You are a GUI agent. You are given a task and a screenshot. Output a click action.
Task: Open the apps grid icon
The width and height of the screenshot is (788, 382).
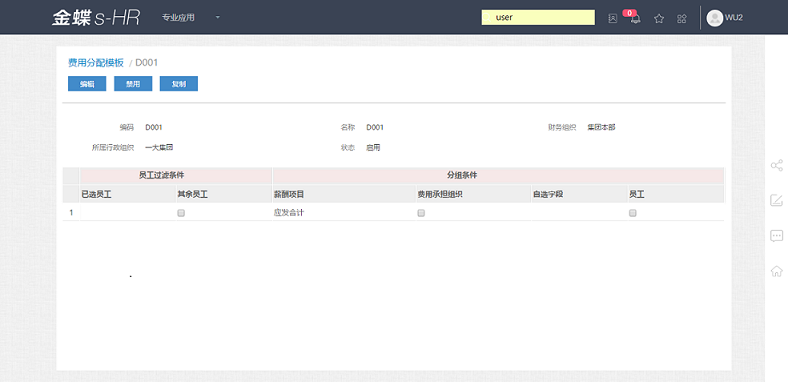pos(681,19)
